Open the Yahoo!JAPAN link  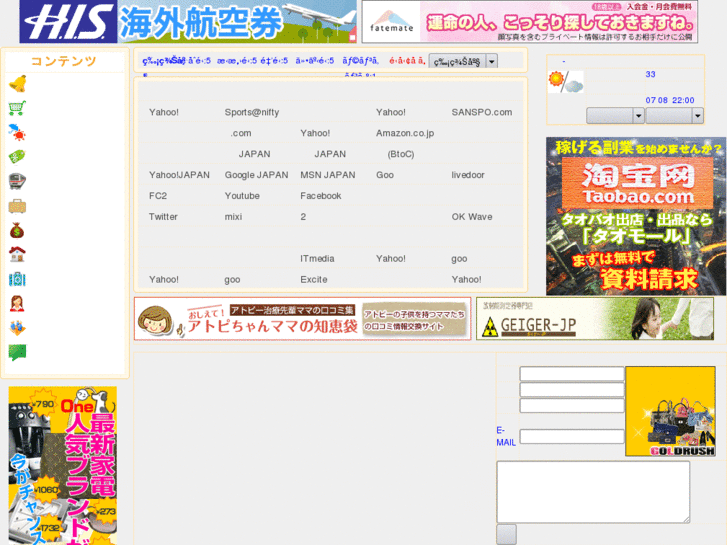click(x=179, y=175)
